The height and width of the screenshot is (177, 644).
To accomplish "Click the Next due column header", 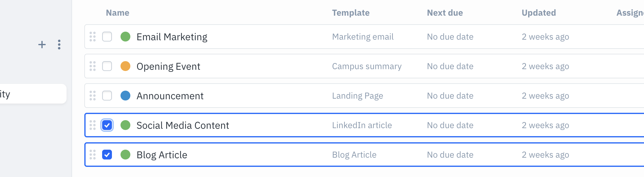I will click(445, 13).
